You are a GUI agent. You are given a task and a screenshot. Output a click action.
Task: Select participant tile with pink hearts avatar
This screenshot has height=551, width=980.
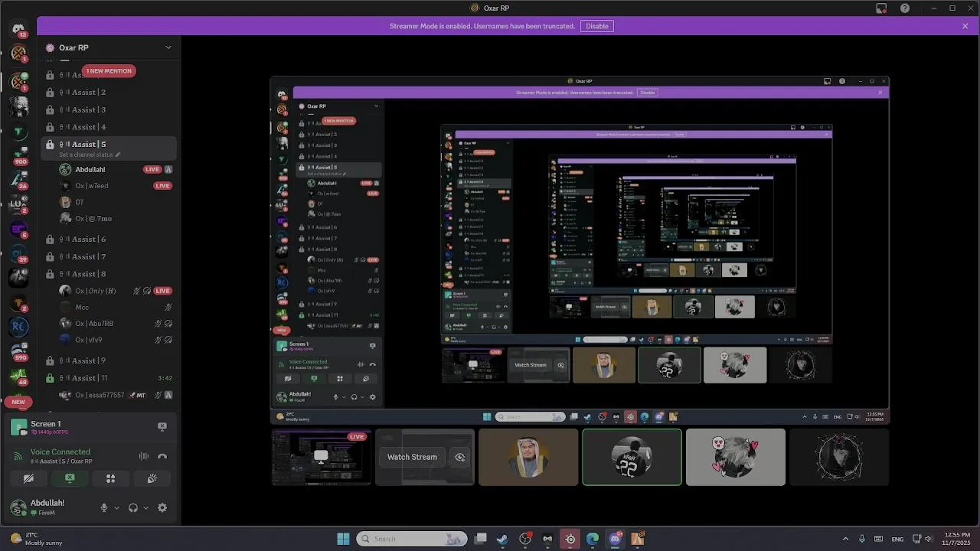point(736,457)
